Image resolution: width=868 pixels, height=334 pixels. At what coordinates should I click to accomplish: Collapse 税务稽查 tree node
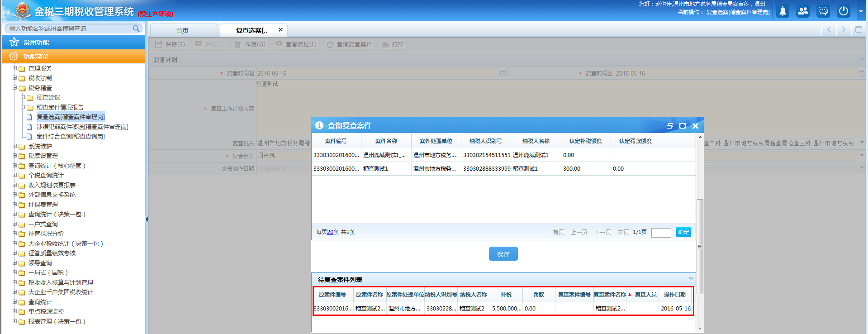[x=14, y=88]
